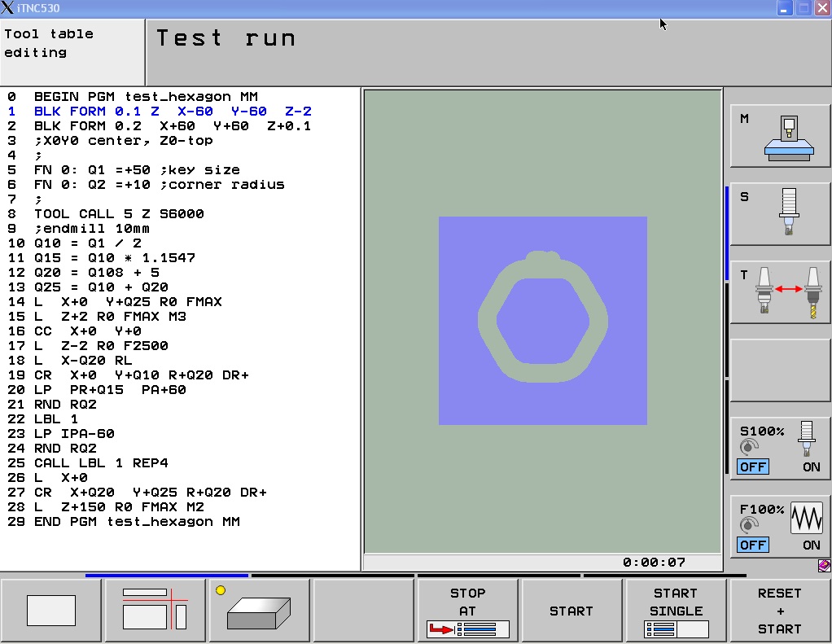Click the RESET + START softkey

pos(779,611)
